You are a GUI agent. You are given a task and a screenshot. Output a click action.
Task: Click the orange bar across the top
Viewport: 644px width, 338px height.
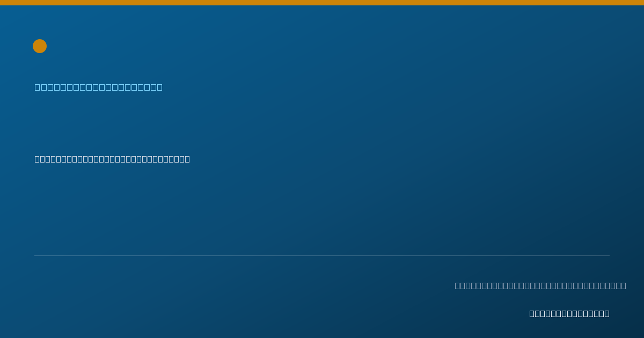tap(322, 3)
